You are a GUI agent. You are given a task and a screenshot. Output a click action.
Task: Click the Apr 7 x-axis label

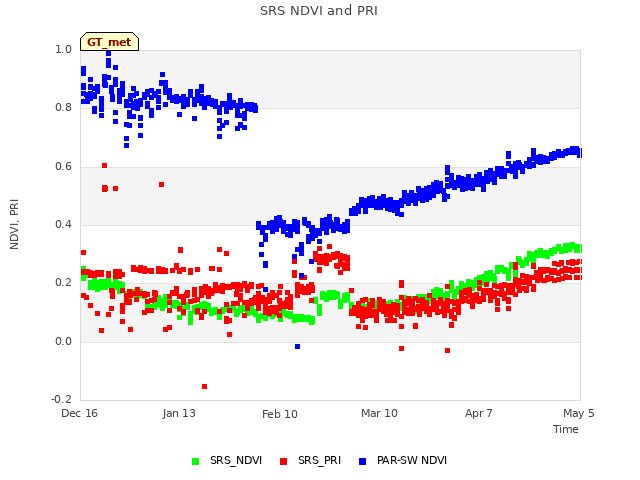coord(478,413)
